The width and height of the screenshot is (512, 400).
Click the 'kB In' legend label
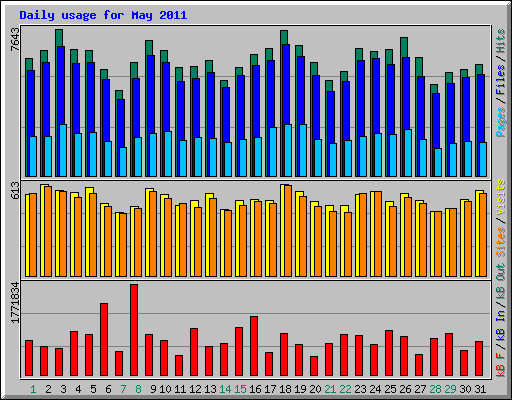501,325
